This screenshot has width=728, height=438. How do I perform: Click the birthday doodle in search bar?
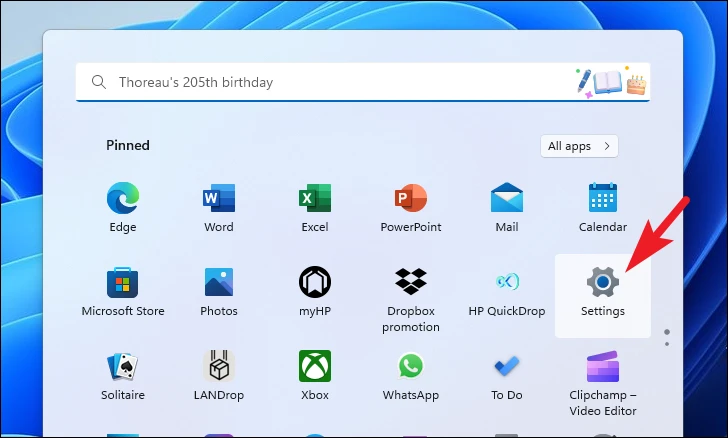(x=611, y=82)
